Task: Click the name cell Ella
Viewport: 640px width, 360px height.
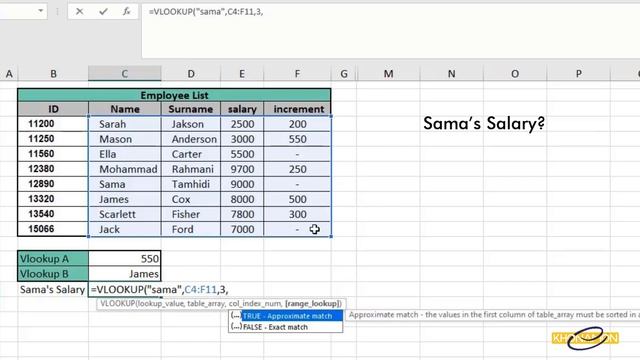Action: 124,154
